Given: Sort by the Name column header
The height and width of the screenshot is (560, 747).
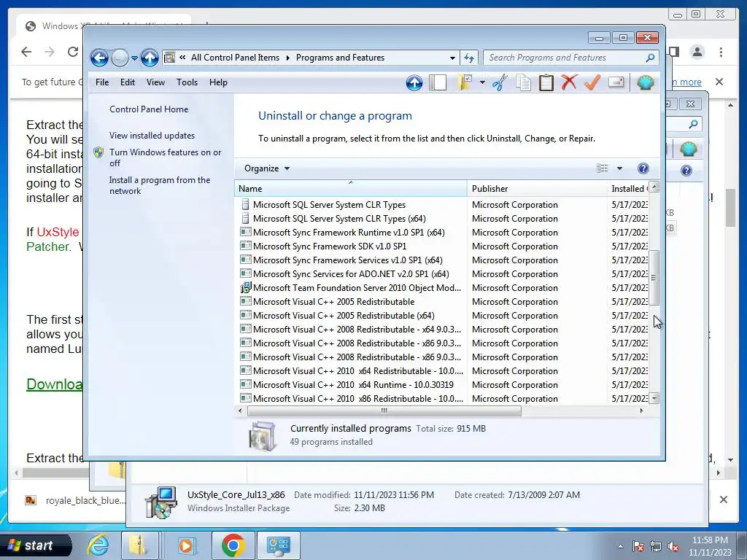Looking at the screenshot, I should 351,189.
